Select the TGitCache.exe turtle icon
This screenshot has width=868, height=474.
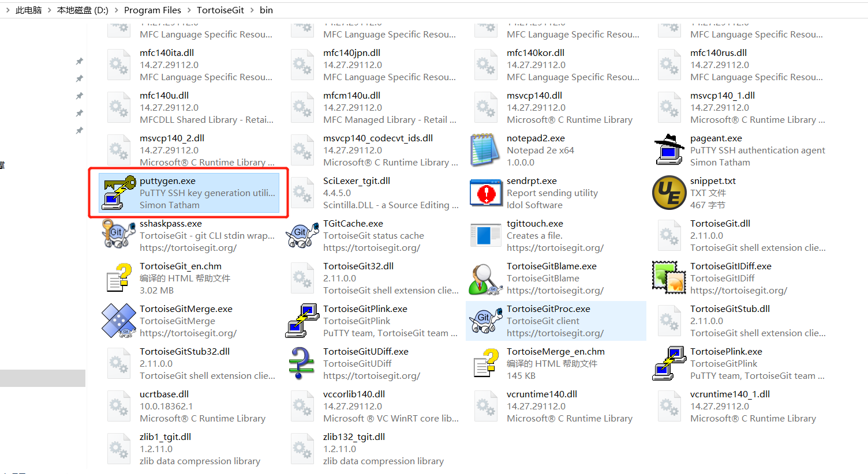click(x=302, y=235)
